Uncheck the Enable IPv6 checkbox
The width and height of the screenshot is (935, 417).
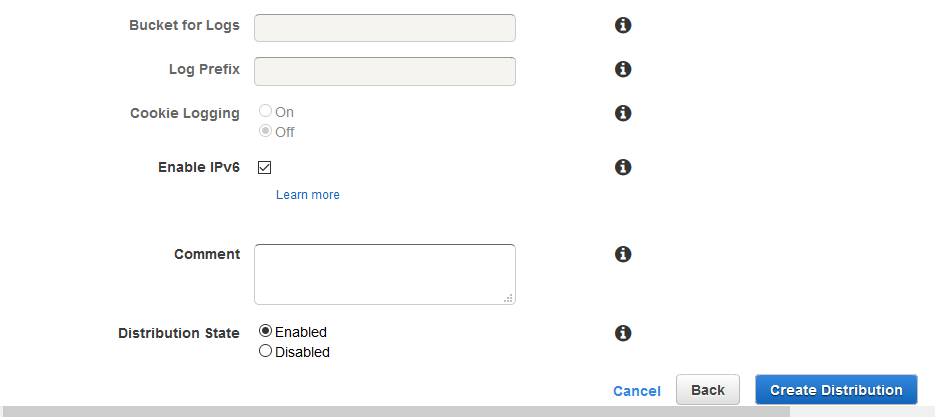[x=264, y=168]
